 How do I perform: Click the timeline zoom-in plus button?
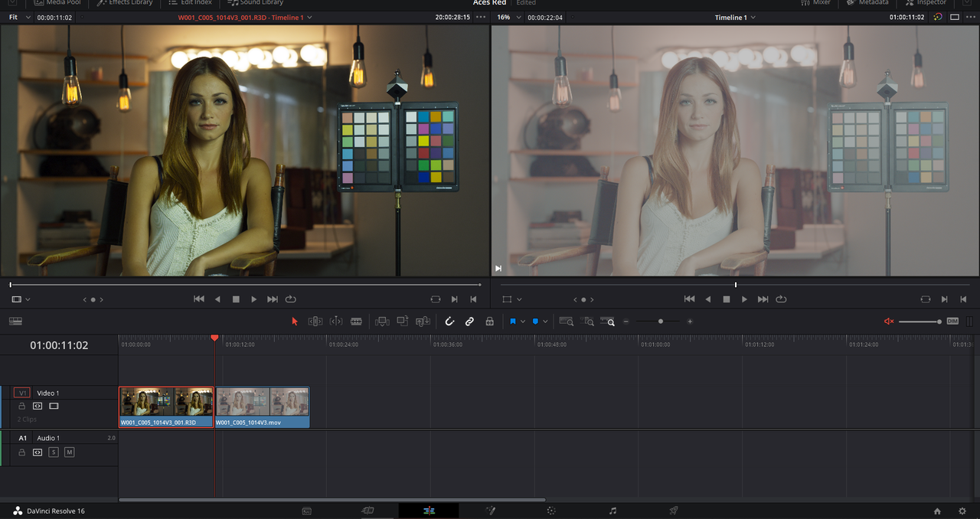pos(690,322)
